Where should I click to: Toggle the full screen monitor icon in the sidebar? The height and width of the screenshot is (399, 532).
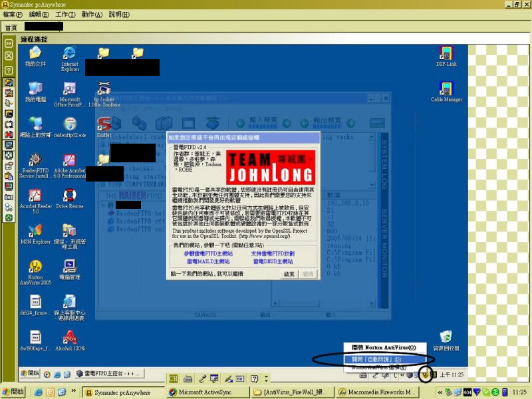(x=9, y=145)
